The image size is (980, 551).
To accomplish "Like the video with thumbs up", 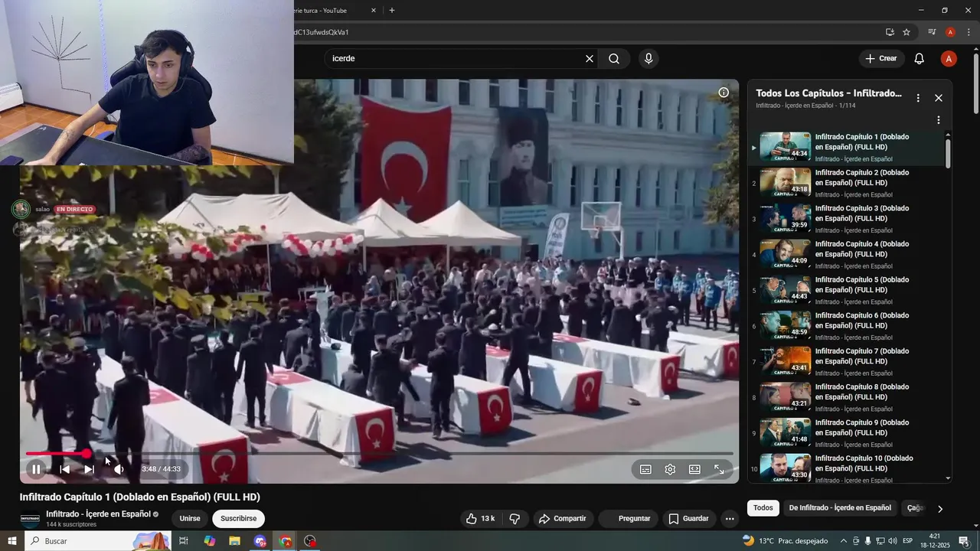I will point(481,519).
